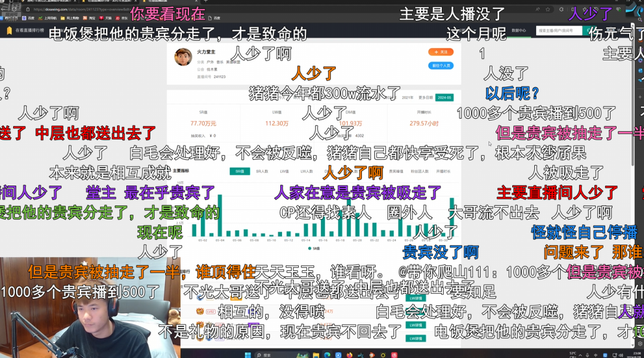Select the LW人数 metric tab
Image resolution: width=644 pixels, height=358 pixels.
(x=306, y=171)
